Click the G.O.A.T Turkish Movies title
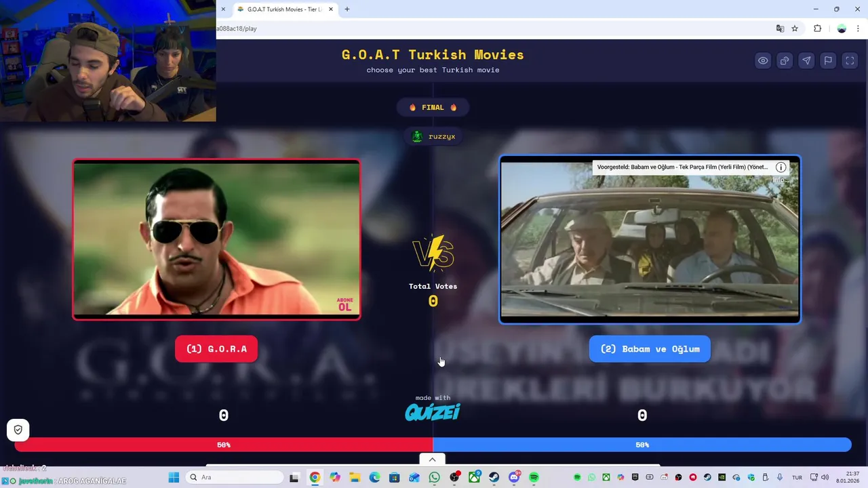 pos(433,54)
